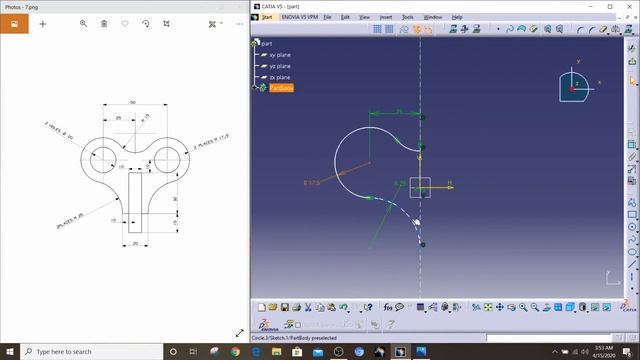The height and width of the screenshot is (360, 640).
Task: Click the R 17.5 radius dimension
Action: click(x=312, y=182)
